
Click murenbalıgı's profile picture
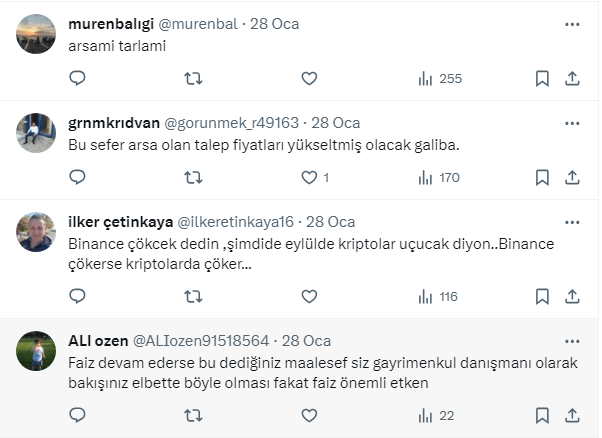(x=37, y=34)
